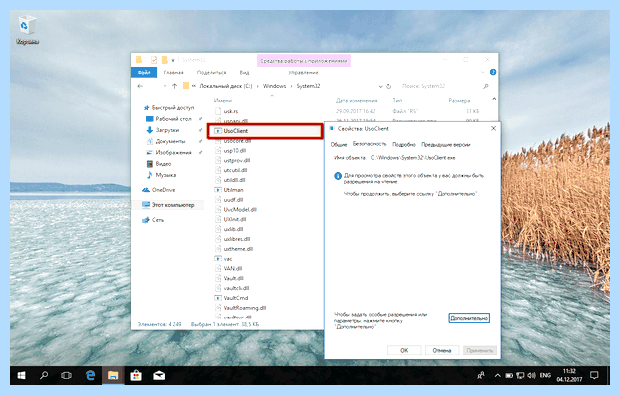Open the Windows Start menu
Image resolution: width=620 pixels, height=395 pixels.
click(21, 375)
